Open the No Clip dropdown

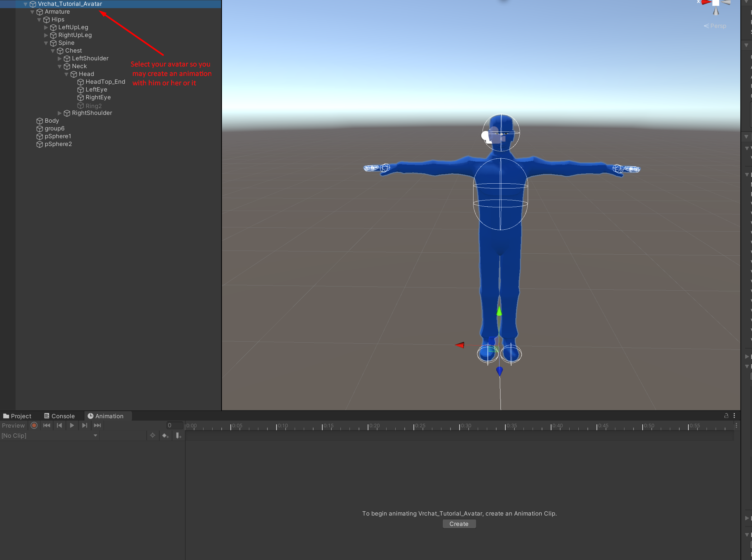click(50, 436)
